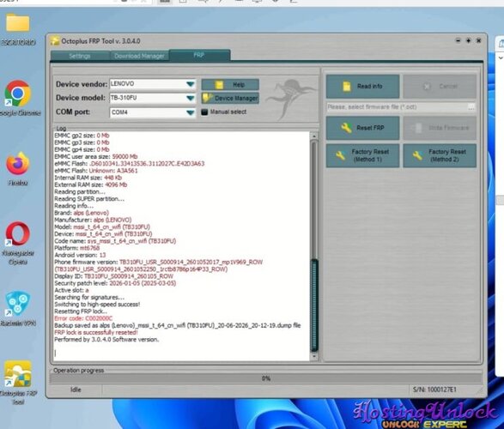Switch to the Download Manager tab

[x=139, y=56]
